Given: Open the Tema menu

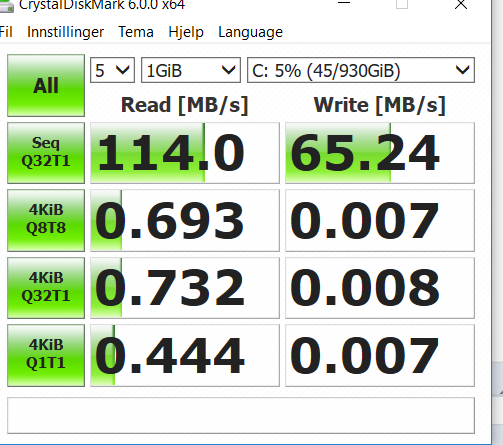Looking at the screenshot, I should (x=136, y=32).
